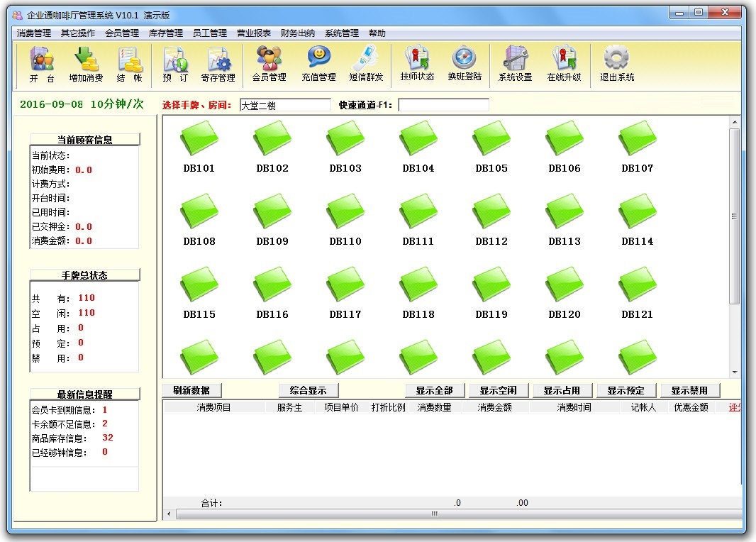This screenshot has width=756, height=542.
Task: Open the 帮助 menu
Action: click(x=377, y=33)
